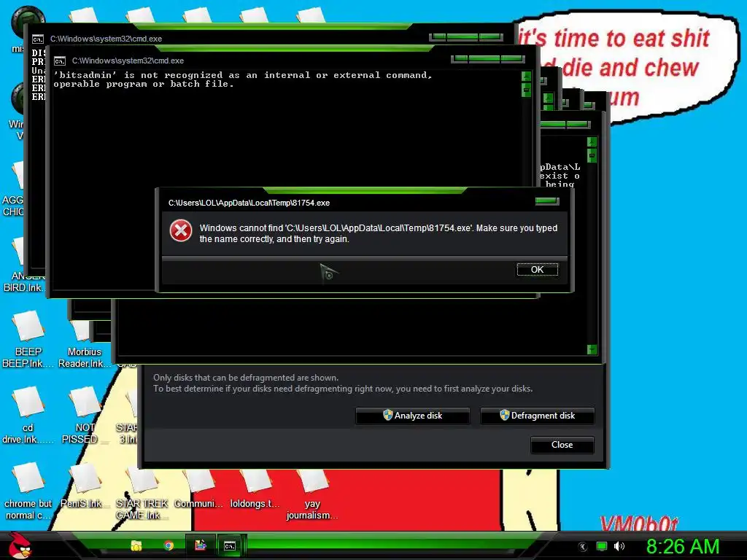The width and height of the screenshot is (747, 560).
Task: Click the C:\Users\LOL\AppData\Local\Temp\81754.exe dialog title
Action: [x=249, y=203]
